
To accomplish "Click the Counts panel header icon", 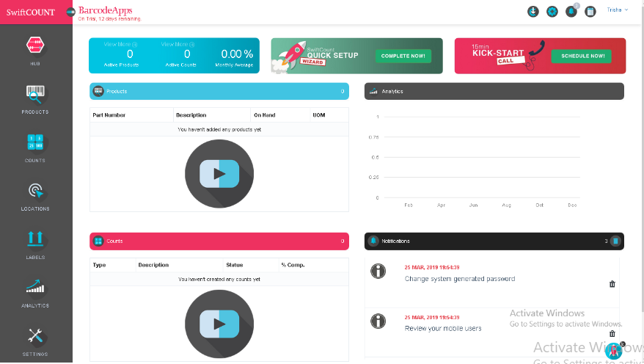I will pyautogui.click(x=98, y=241).
